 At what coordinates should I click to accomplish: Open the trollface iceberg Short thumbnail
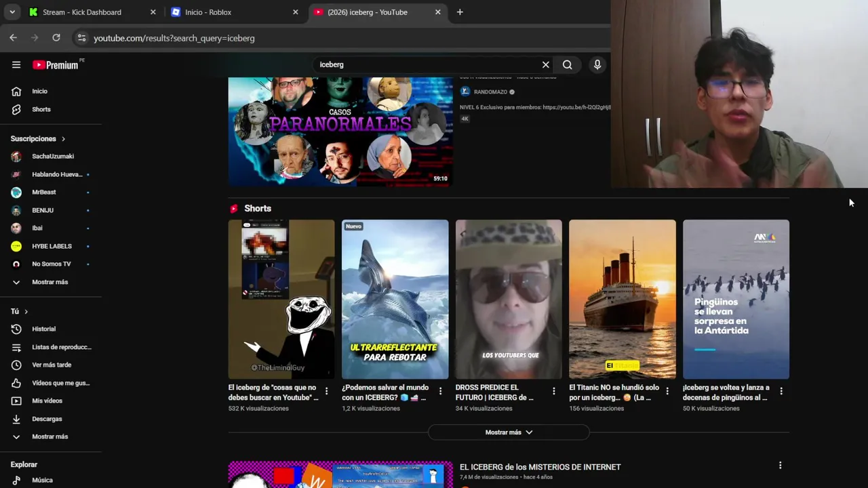[281, 299]
